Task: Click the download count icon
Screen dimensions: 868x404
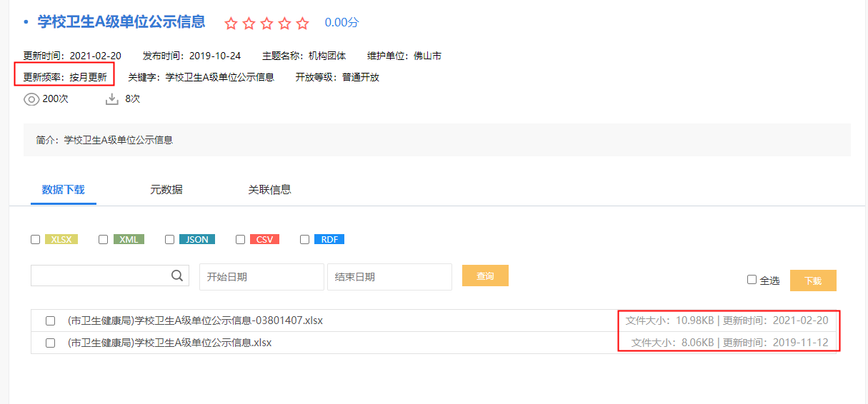Action: pos(111,99)
